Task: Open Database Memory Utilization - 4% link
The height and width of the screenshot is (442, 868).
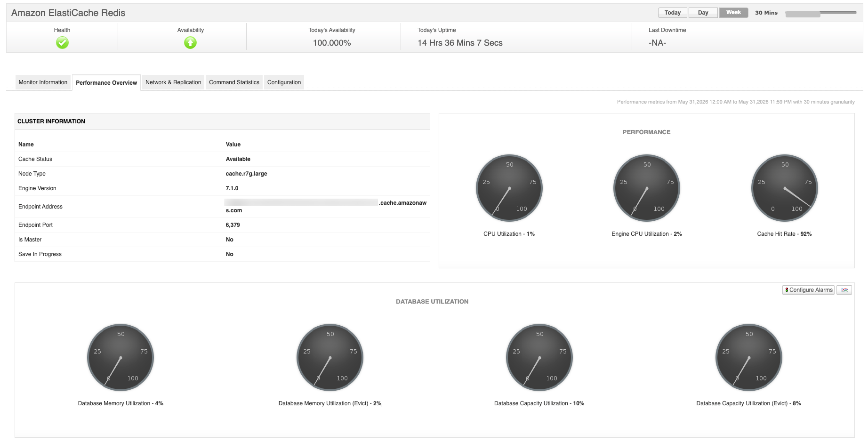Action: (x=121, y=403)
